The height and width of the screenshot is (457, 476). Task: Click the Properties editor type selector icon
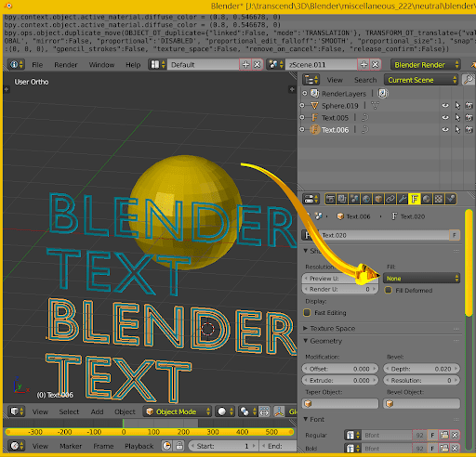311,199
